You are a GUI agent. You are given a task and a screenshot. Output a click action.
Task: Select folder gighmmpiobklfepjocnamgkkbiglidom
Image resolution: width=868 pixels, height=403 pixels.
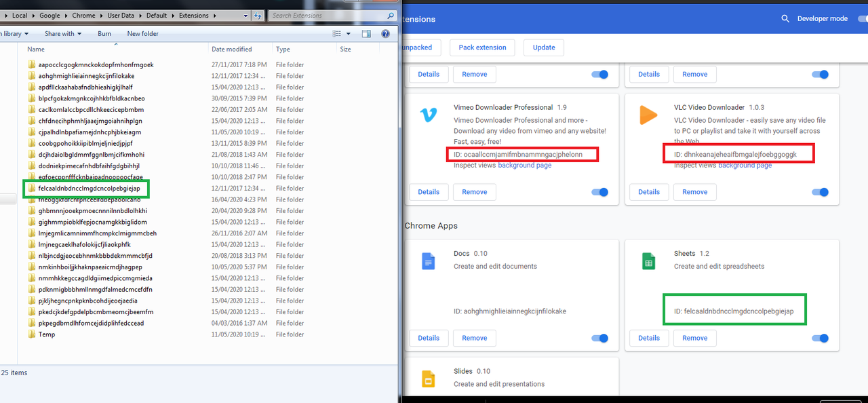tap(93, 222)
